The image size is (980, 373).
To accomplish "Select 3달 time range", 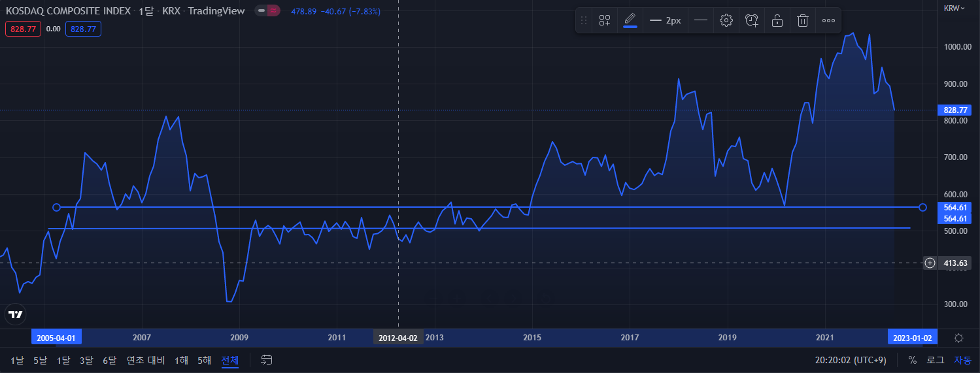I will [x=86, y=360].
